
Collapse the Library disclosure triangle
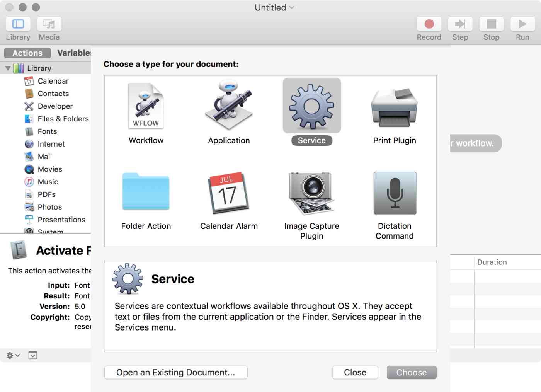[8, 68]
